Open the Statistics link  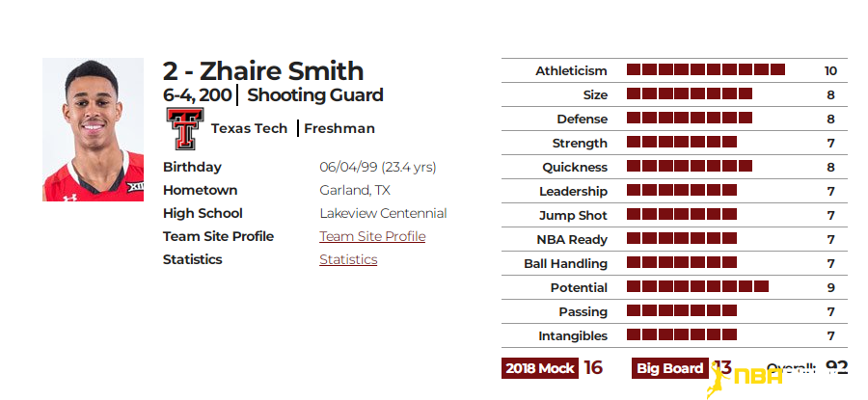click(x=348, y=259)
